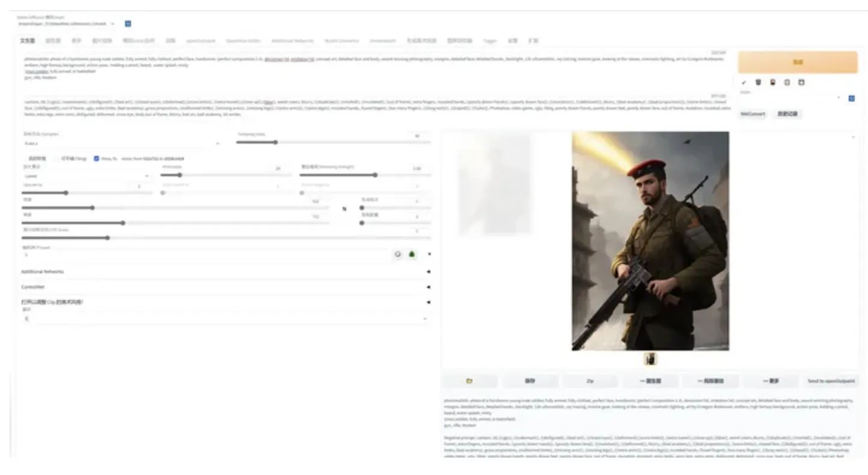
Task: Click the arrow icon to read last parameters
Action: (x=744, y=82)
